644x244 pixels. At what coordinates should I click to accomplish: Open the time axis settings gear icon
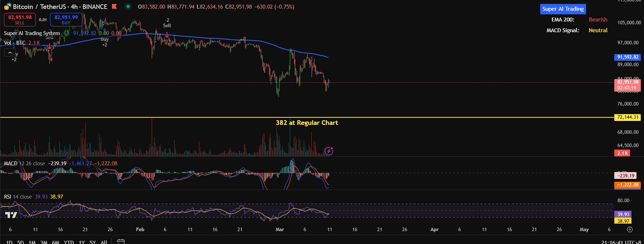click(630, 229)
